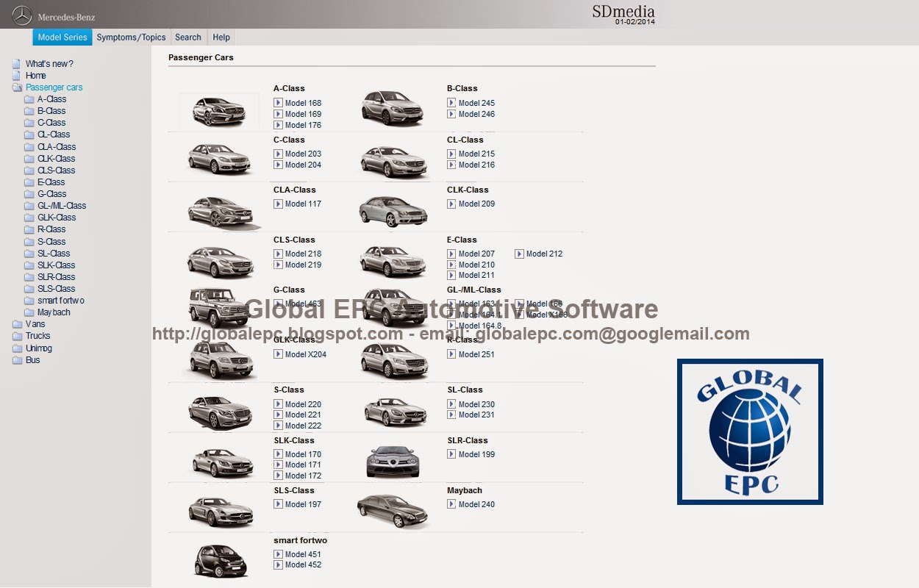Open CLS-Class folder icon in sidebar
919x588 pixels.
click(x=29, y=171)
